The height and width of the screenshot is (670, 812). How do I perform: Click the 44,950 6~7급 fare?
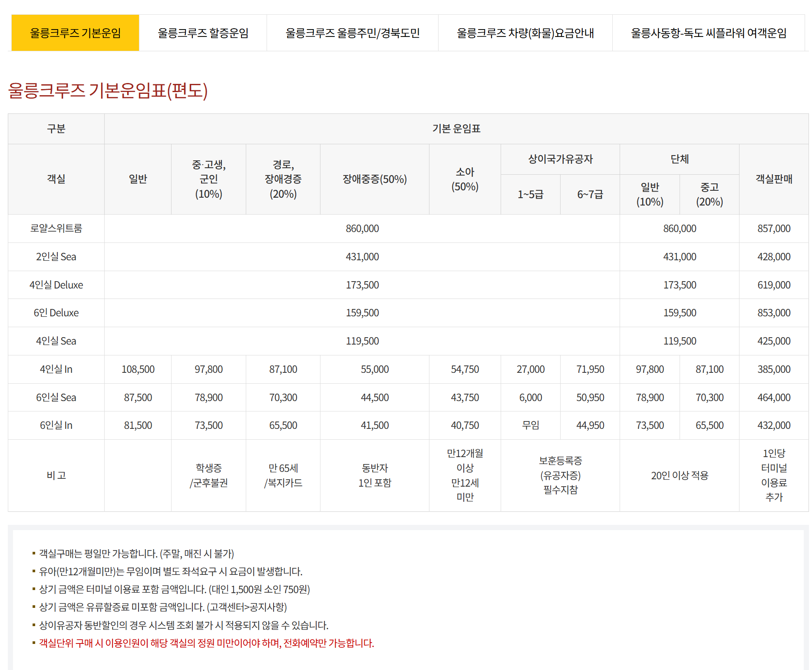click(590, 425)
